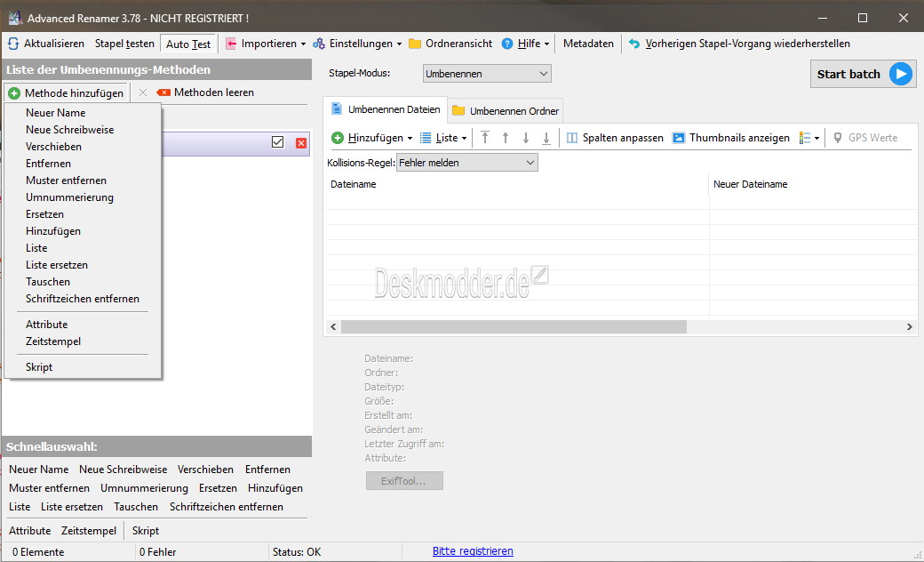Click the Aktualisieren refresh icon

[13, 44]
